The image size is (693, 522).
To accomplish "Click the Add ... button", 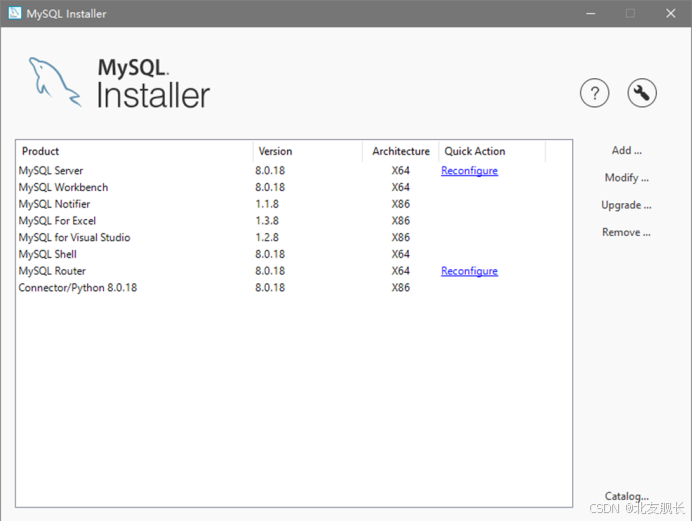I will pos(626,151).
